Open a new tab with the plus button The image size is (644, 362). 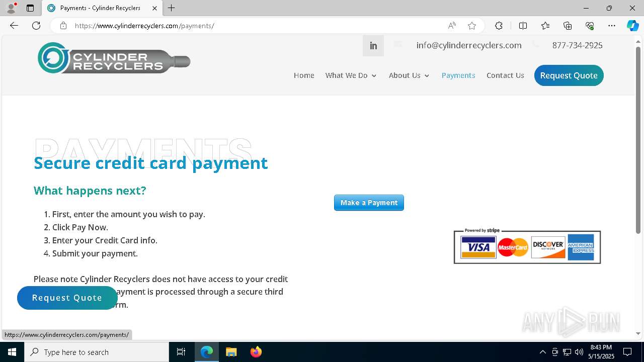click(x=172, y=8)
